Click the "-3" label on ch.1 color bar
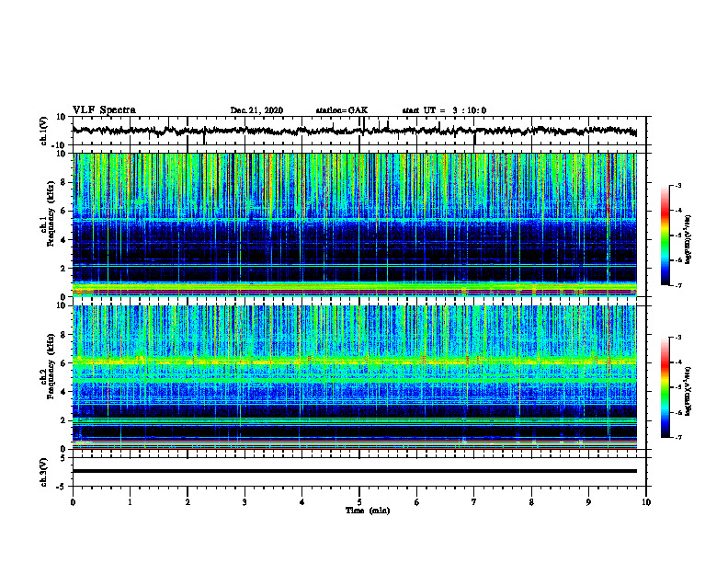The width and height of the screenshot is (728, 563). click(678, 186)
